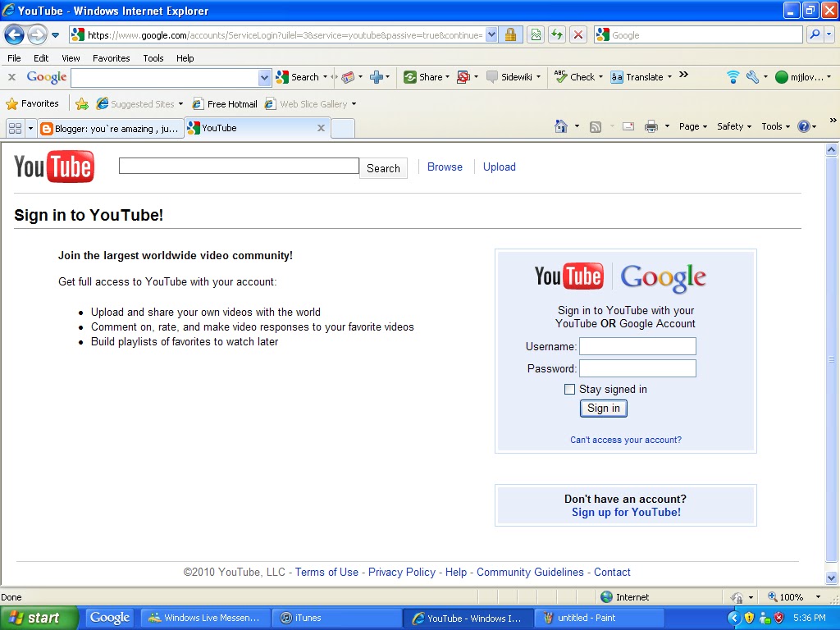This screenshot has height=630, width=840.
Task: Click the Community Guidelines footer link
Action: pyautogui.click(x=530, y=572)
